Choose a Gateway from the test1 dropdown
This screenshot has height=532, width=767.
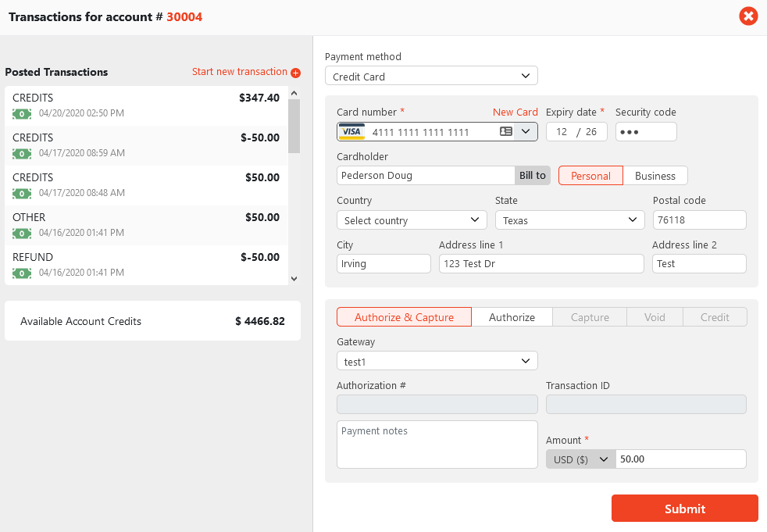437,361
